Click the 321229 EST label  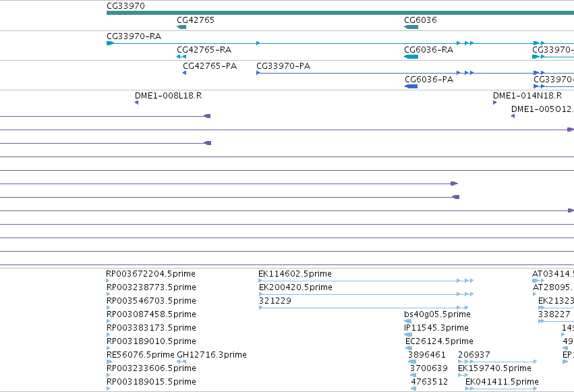[x=275, y=301]
